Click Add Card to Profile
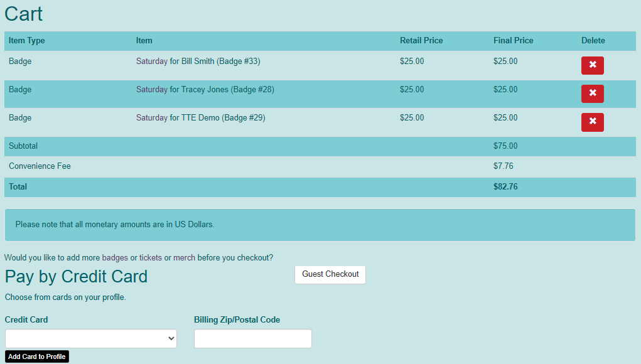Image resolution: width=641 pixels, height=364 pixels. point(36,356)
